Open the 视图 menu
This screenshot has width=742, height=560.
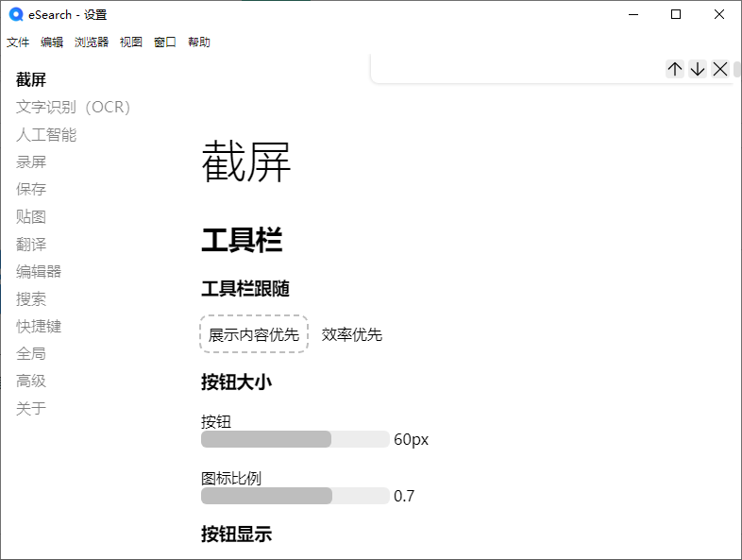pyautogui.click(x=131, y=42)
